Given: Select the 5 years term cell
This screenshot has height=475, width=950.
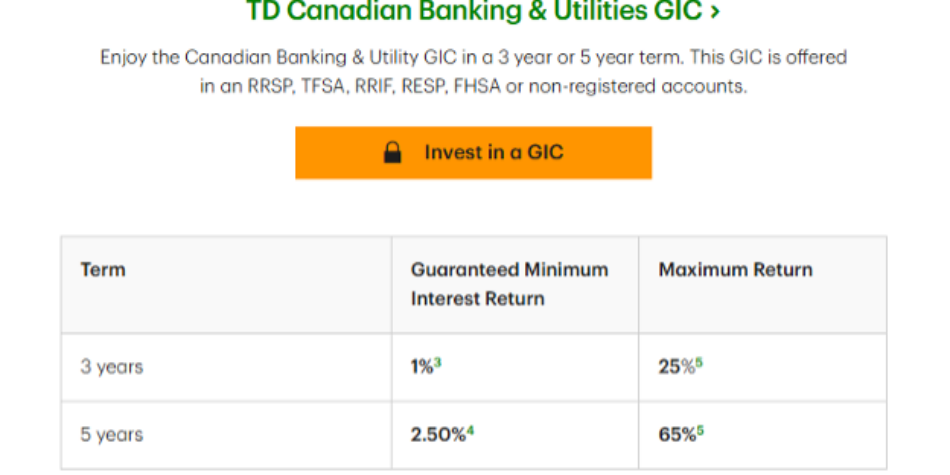Looking at the screenshot, I should pyautogui.click(x=112, y=435).
